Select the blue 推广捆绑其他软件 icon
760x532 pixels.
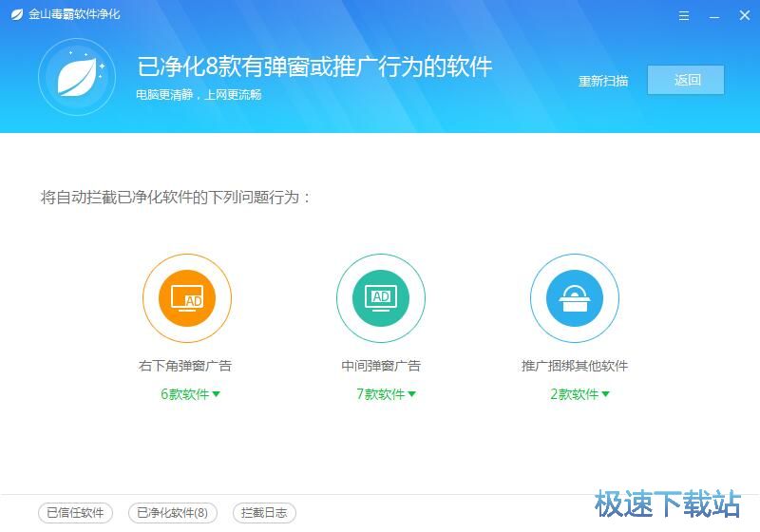(x=574, y=298)
